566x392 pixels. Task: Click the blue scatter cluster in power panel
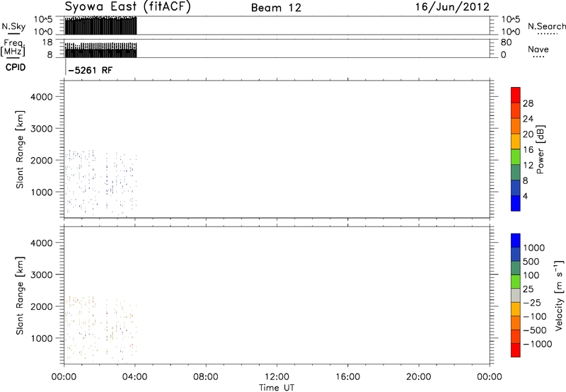pos(100,183)
